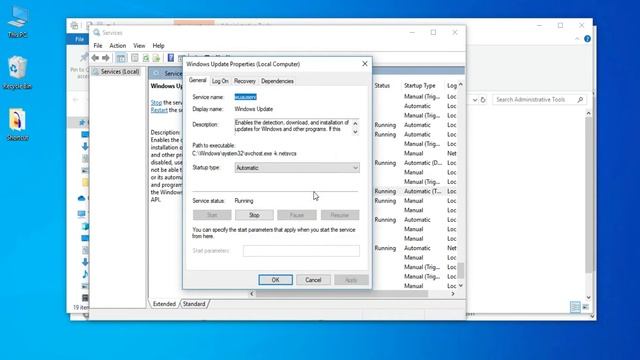Viewport: 640px width, 360px height.
Task: Switch to Extended view tab
Action: click(x=164, y=304)
